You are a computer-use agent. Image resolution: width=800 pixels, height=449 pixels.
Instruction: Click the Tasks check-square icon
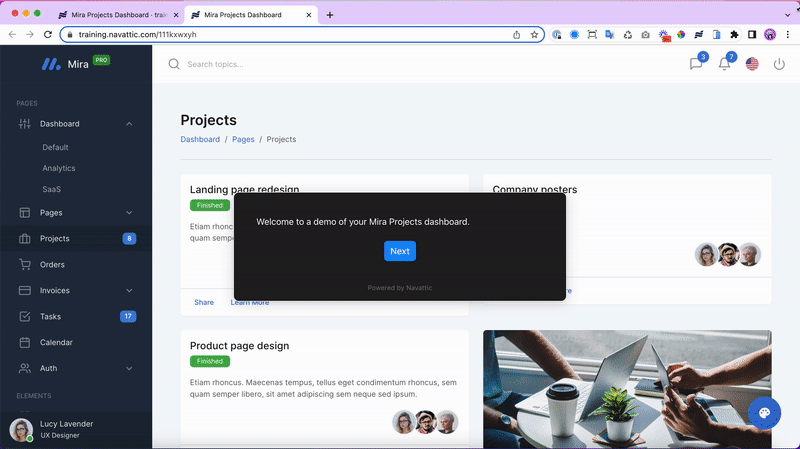[x=24, y=316]
